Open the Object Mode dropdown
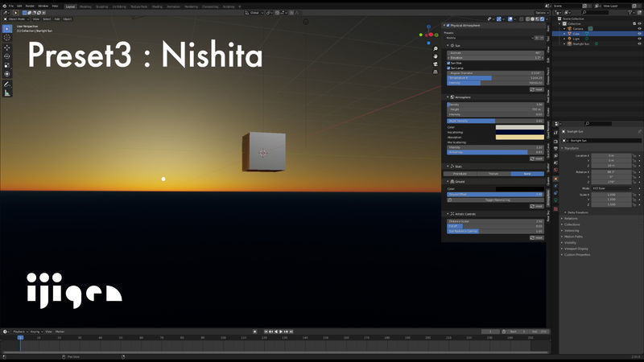 click(x=16, y=19)
